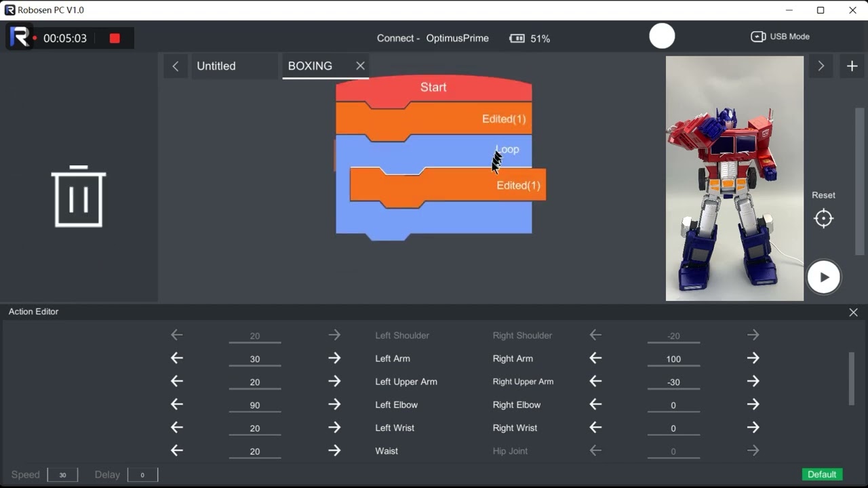Increase Left Upper Arm value

tap(334, 382)
